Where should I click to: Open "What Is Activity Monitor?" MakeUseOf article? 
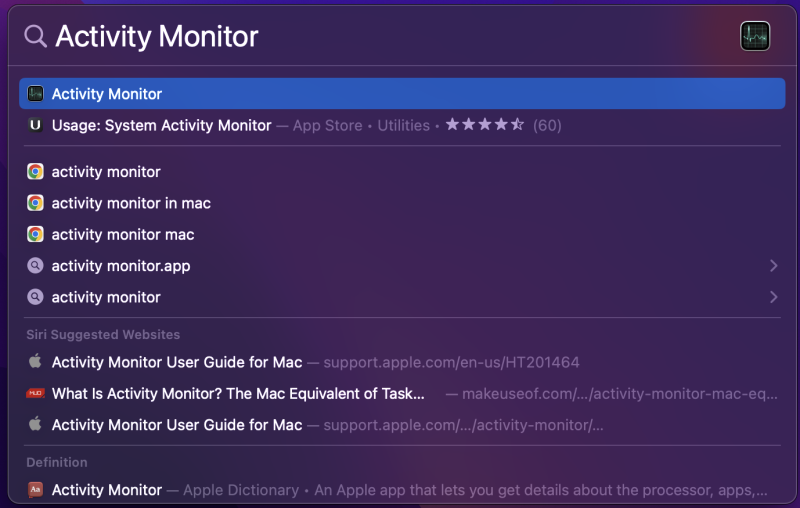[x=238, y=393]
